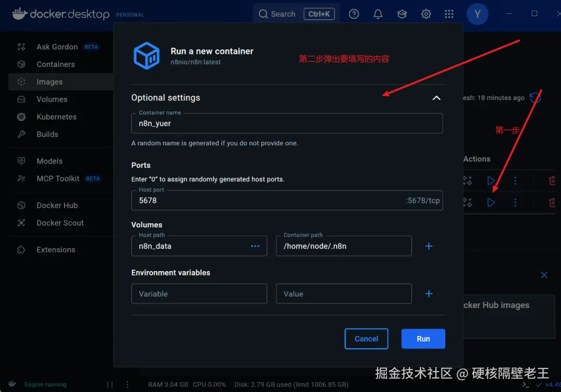
Task: Open the Ask Gordon assistant
Action: (x=57, y=47)
